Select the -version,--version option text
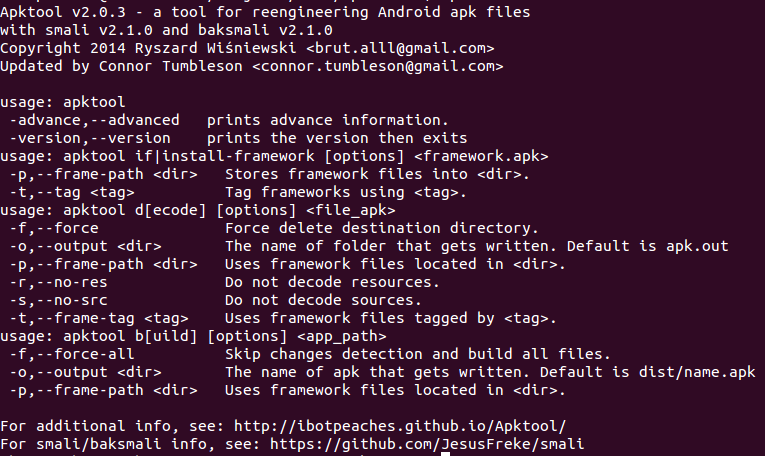This screenshot has width=765, height=456. point(90,138)
